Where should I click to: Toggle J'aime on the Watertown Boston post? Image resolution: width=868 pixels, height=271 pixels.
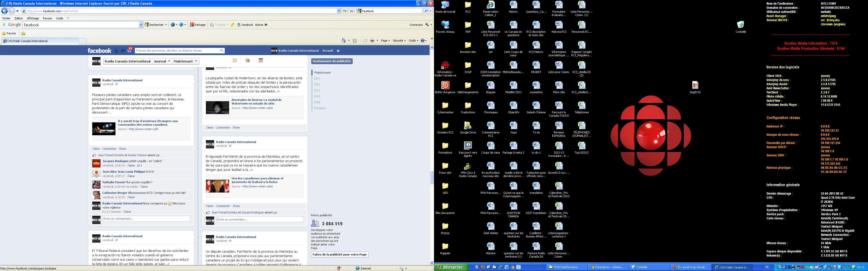[x=209, y=127]
